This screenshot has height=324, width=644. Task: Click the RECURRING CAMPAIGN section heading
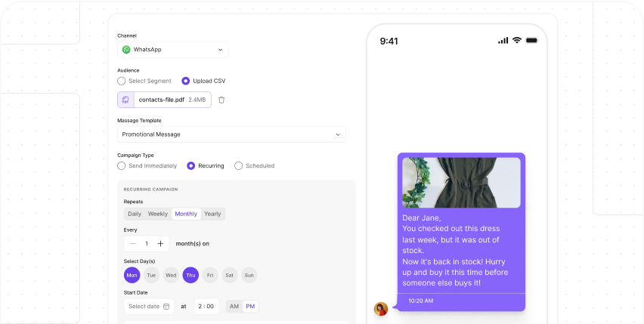tap(150, 190)
